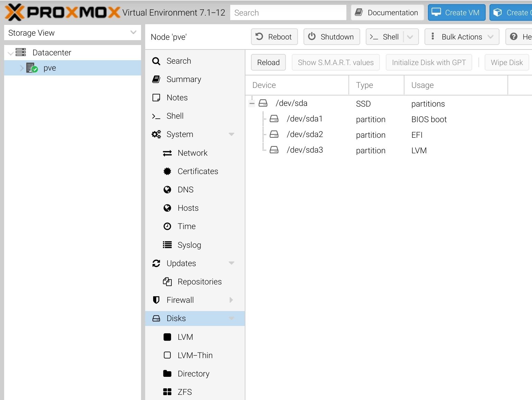Click the Reload disks button
Viewport: 532px width, 400px height.
point(268,62)
